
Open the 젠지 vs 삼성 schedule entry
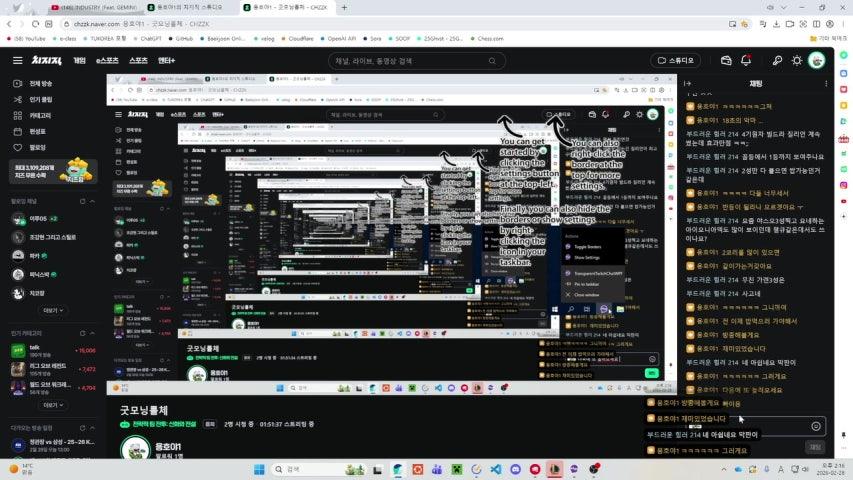tap(53, 445)
